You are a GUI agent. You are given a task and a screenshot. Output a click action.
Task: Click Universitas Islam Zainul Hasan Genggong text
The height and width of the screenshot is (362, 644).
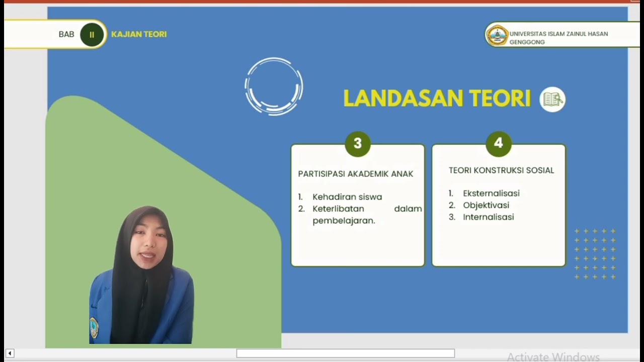point(558,38)
